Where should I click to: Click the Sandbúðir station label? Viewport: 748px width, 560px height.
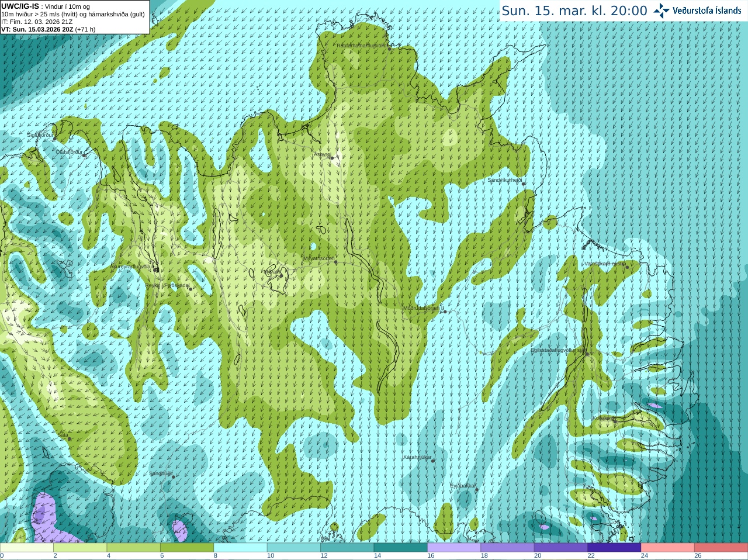[x=161, y=473]
